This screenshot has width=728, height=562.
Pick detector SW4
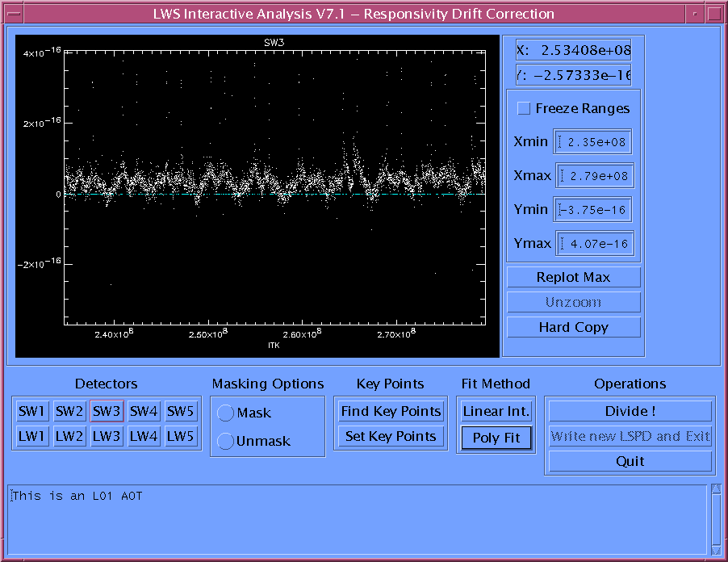click(144, 411)
